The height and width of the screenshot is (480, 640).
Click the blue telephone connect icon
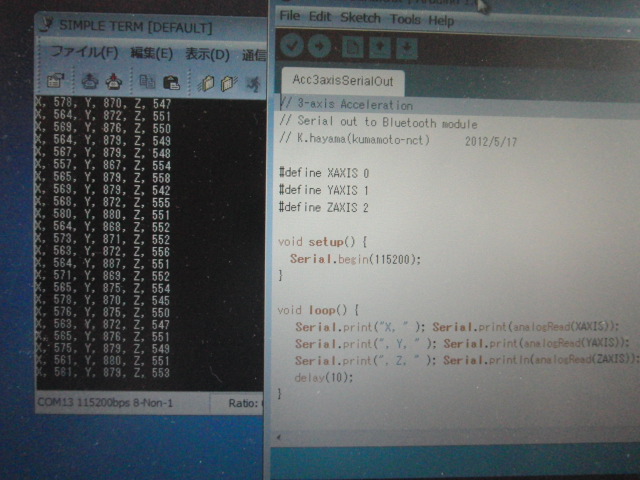point(89,83)
